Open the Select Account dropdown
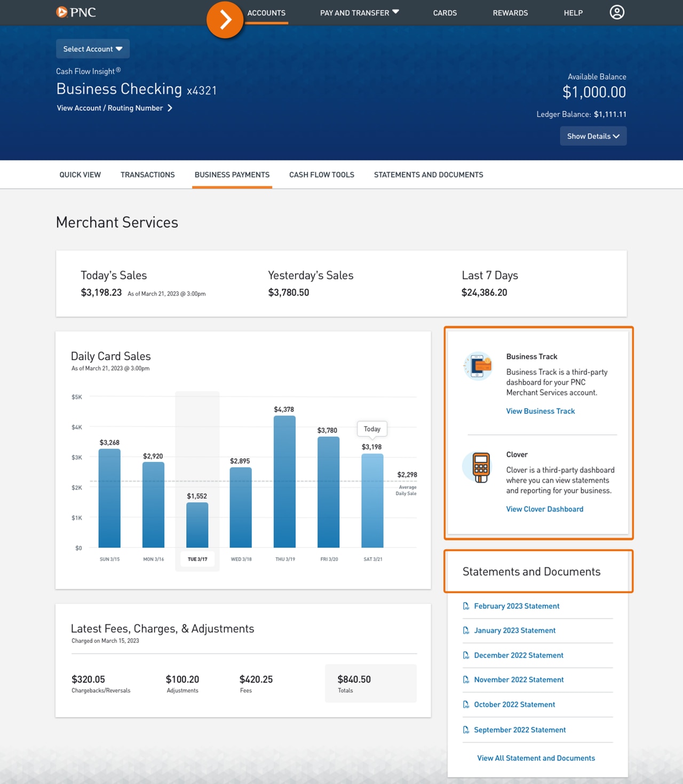This screenshot has height=784, width=683. pyautogui.click(x=92, y=49)
